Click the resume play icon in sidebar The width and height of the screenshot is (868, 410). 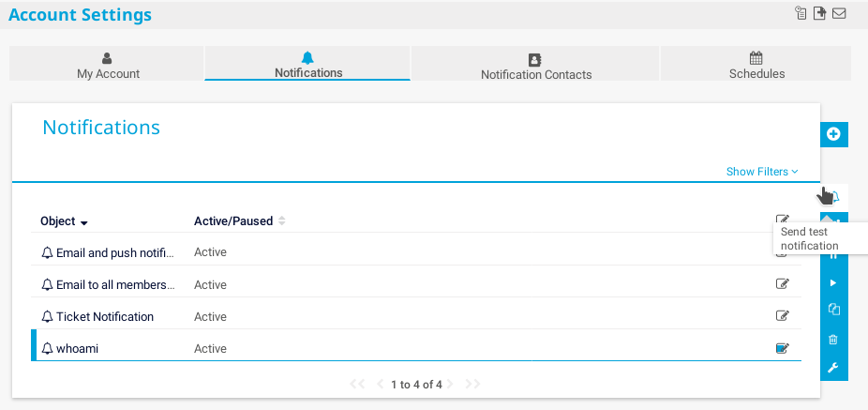pyautogui.click(x=833, y=282)
